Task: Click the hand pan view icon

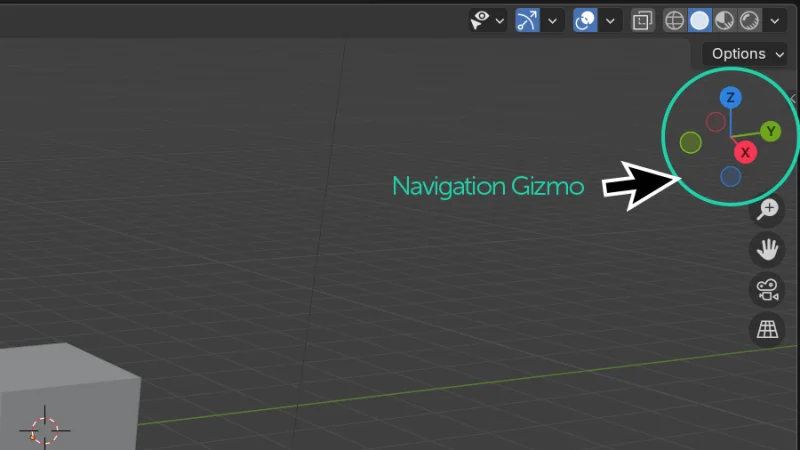Action: [767, 249]
